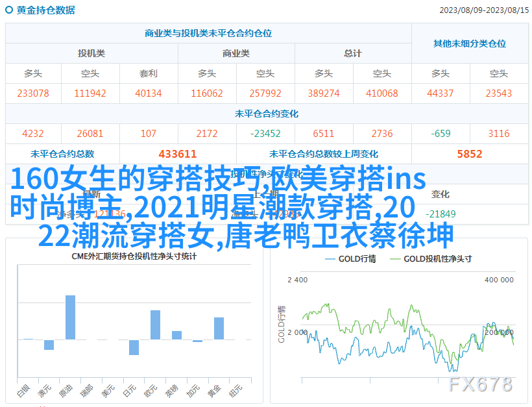Click the change value 2172
This screenshot has height=407, width=532.
click(x=206, y=134)
